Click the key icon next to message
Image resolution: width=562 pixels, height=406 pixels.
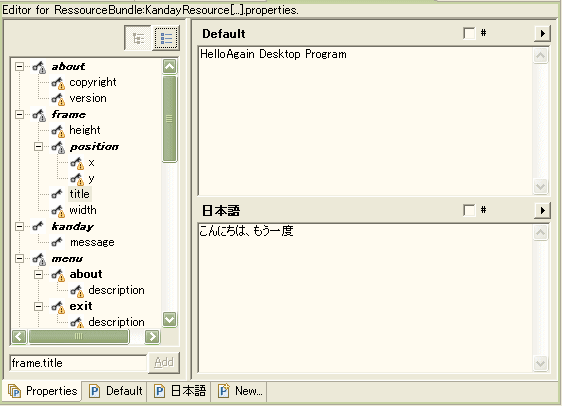57,243
